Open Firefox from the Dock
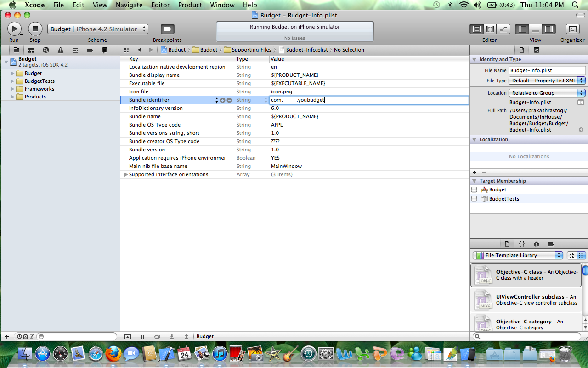588x368 pixels. coord(113,354)
